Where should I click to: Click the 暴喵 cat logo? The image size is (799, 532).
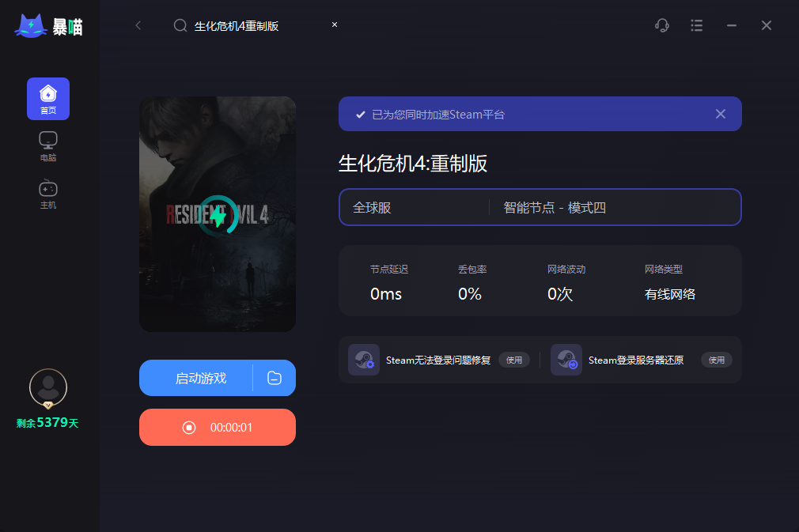49,26
